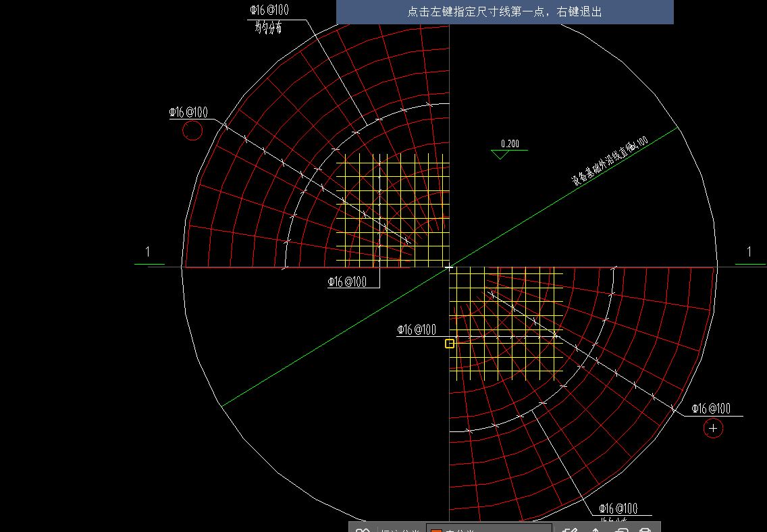Click the white crosshair at circle center
Screen dimensions: 767x532
pos(449,267)
